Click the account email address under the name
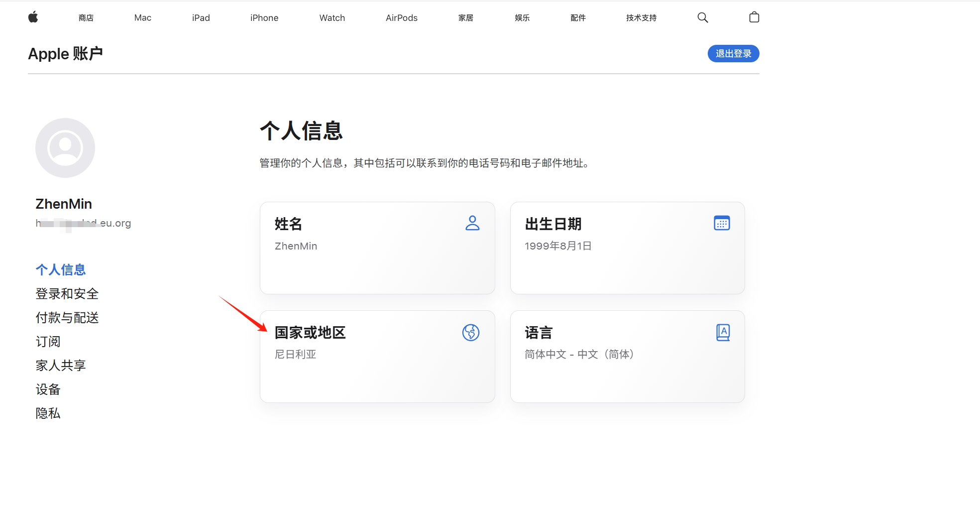980x514 pixels. (83, 223)
